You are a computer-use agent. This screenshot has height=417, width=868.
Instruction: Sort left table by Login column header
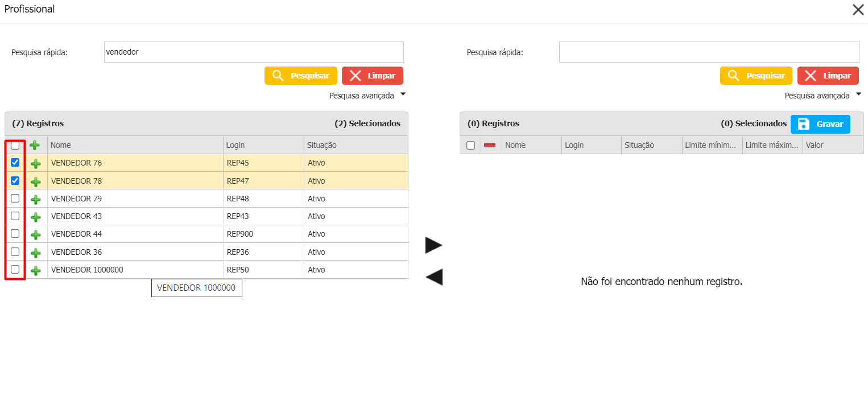tap(263, 145)
